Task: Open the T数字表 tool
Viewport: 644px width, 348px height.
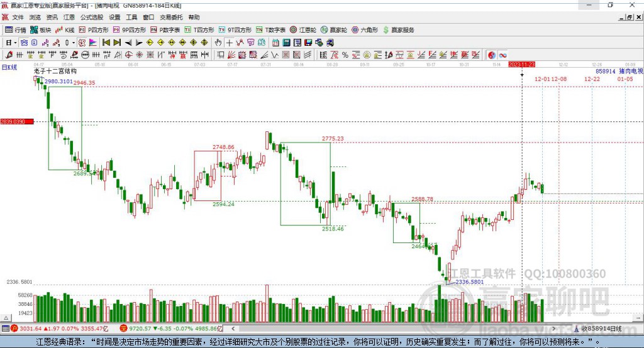Action: click(x=270, y=30)
